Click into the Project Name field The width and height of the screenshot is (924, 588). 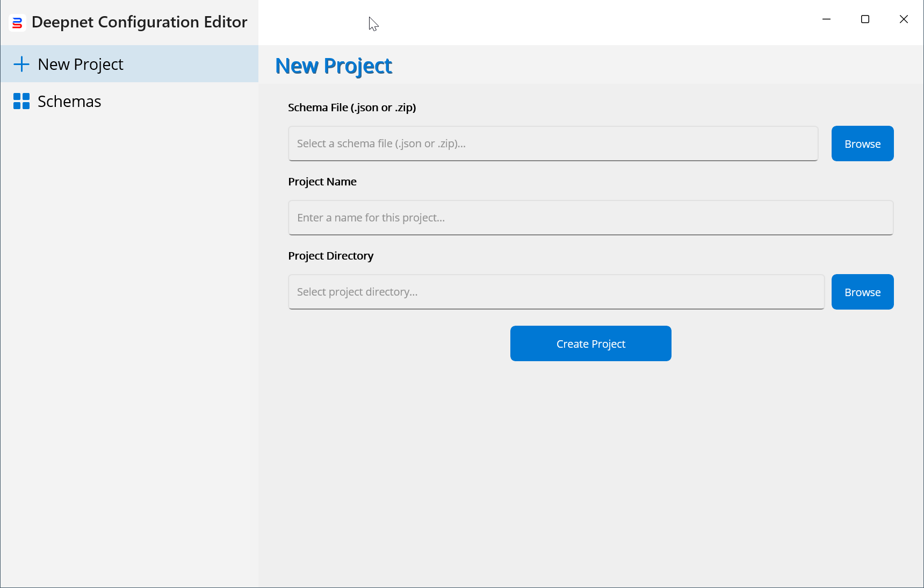pyautogui.click(x=590, y=218)
